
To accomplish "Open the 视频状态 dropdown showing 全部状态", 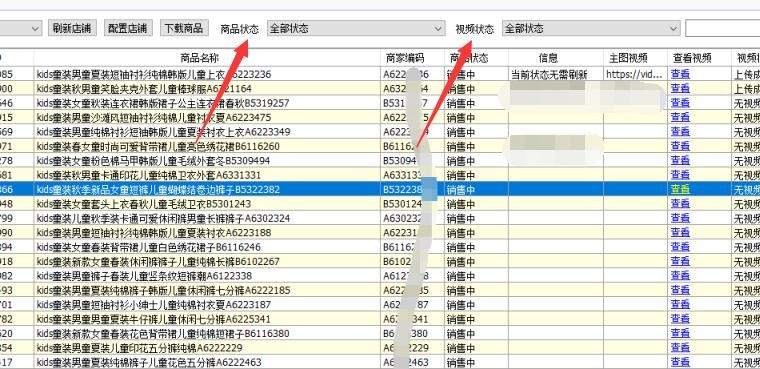I will tap(591, 28).
